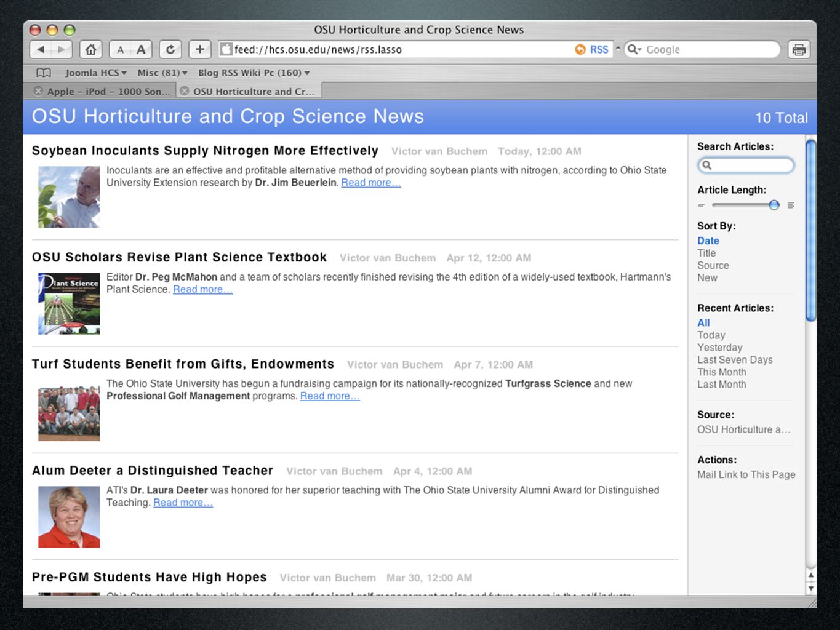Click the soybean researcher thumbnail
Image resolution: width=840 pixels, height=630 pixels.
click(69, 197)
